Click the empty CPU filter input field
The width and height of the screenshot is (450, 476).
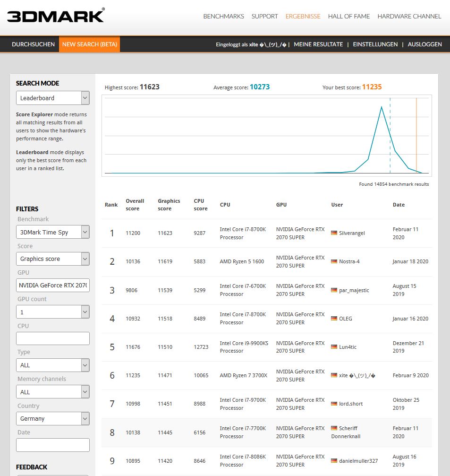(x=53, y=338)
